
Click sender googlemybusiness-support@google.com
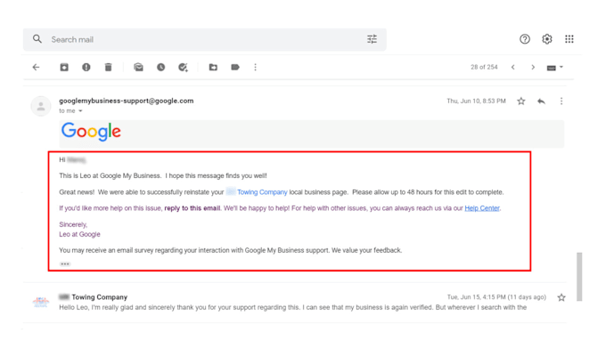click(x=127, y=101)
